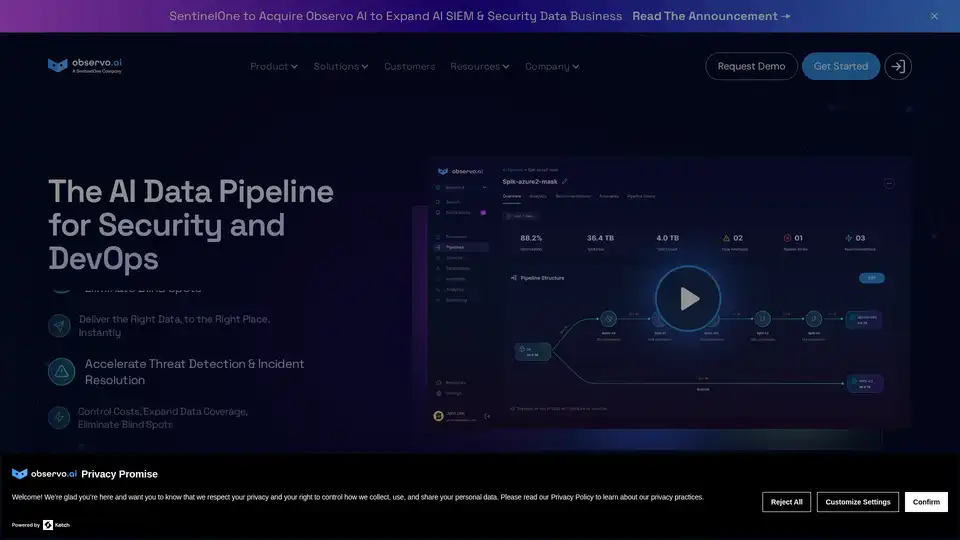The image size is (960, 540).
Task: Open the Resources dropdown menu
Action: (x=479, y=67)
